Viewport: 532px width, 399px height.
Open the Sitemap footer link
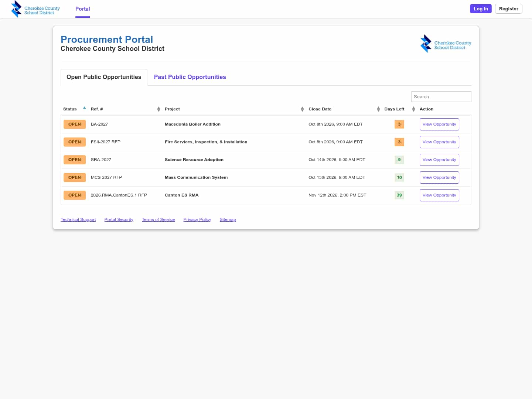[228, 219]
